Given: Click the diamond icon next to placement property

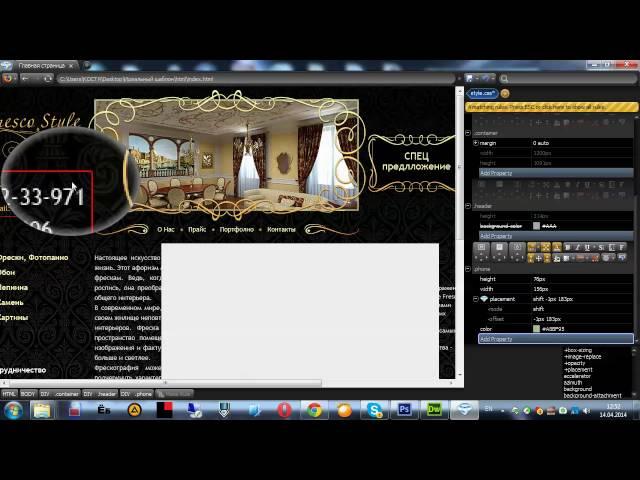Looking at the screenshot, I should point(484,299).
